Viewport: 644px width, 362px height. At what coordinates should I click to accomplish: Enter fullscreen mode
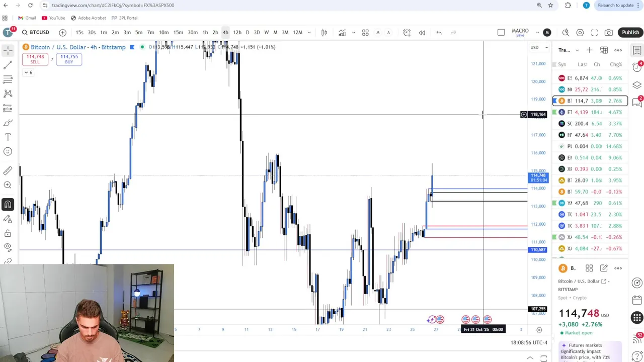click(594, 33)
